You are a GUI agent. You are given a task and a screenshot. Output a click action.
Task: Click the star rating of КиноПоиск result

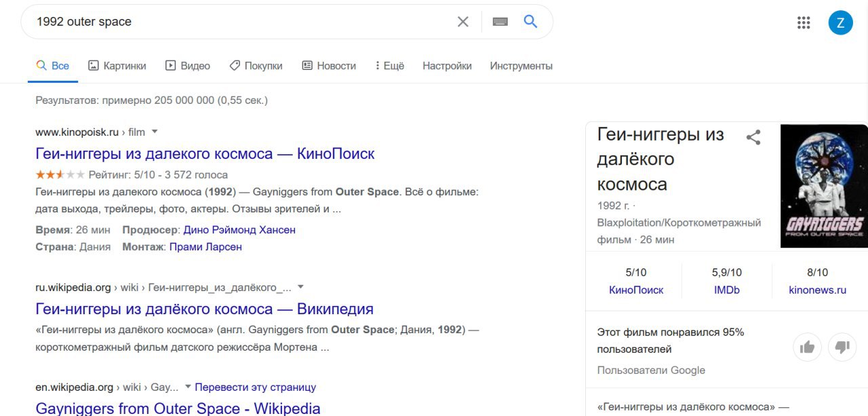pos(60,174)
